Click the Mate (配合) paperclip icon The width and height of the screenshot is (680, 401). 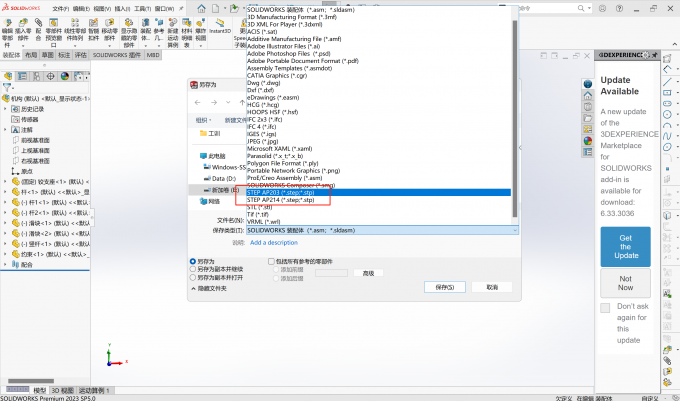coord(39,23)
